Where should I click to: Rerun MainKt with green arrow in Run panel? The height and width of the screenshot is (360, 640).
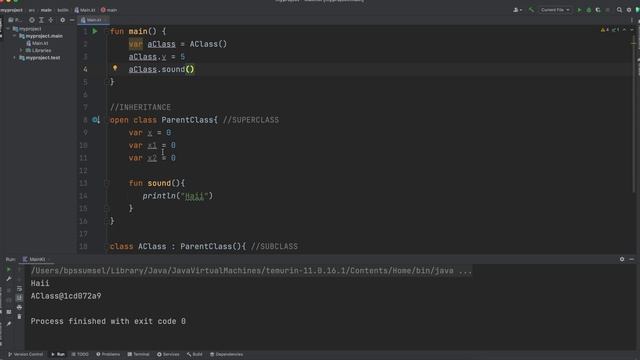(x=9, y=269)
